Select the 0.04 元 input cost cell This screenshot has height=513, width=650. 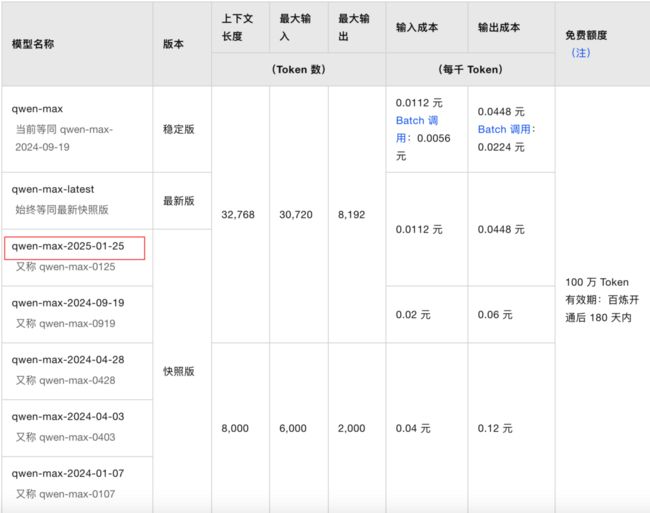[x=413, y=428]
